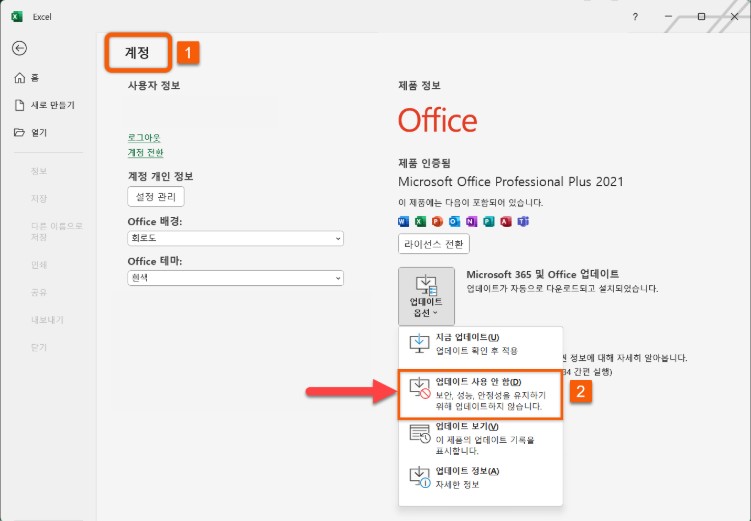Click the PowerPoint app icon
The image size is (751, 521).
click(437, 221)
